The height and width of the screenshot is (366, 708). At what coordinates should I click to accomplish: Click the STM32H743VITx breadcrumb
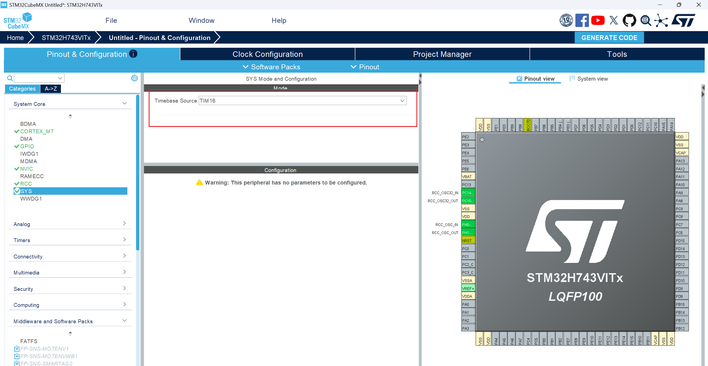coord(66,37)
